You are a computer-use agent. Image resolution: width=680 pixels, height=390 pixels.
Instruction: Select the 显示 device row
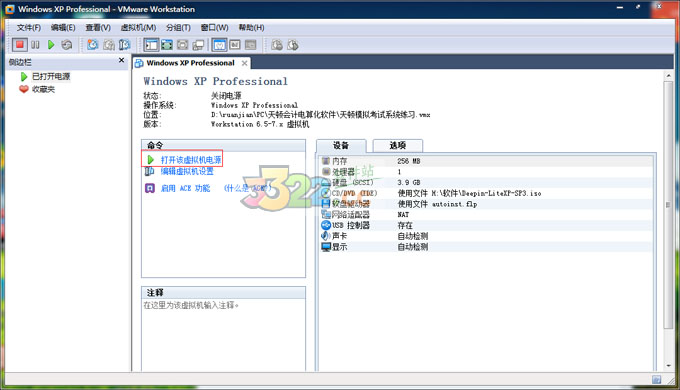tap(486, 247)
